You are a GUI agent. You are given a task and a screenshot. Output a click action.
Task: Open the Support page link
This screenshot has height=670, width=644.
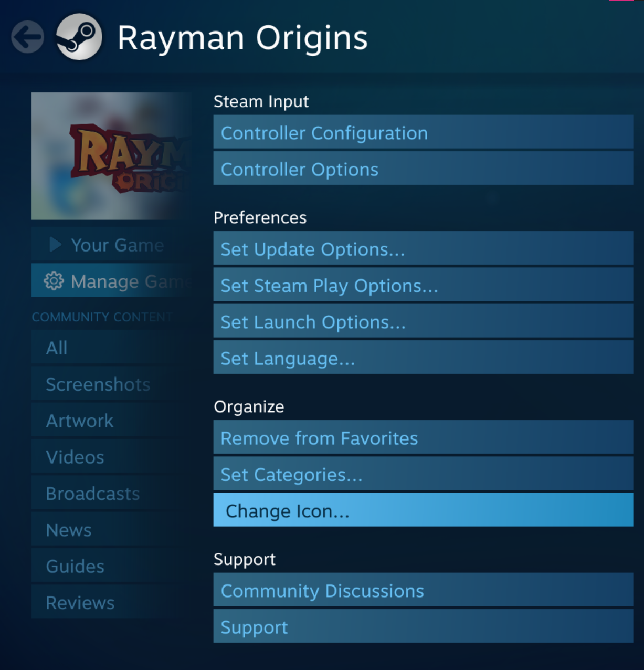tap(423, 627)
